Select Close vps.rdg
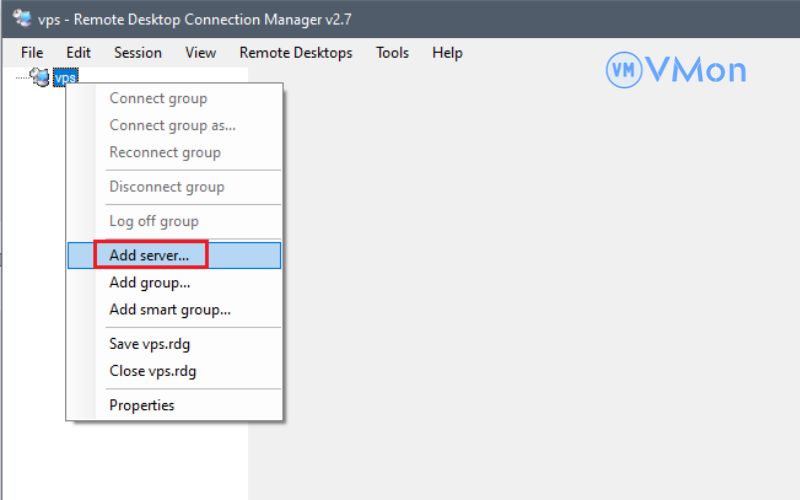The height and width of the screenshot is (500, 800). pyautogui.click(x=174, y=371)
